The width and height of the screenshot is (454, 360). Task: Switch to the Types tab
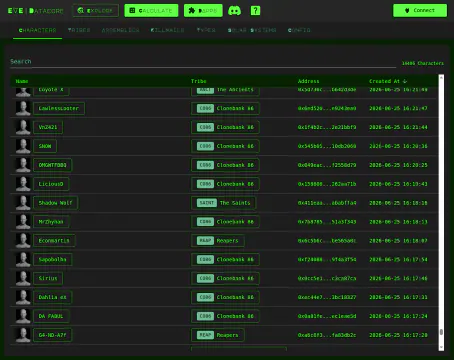206,30
